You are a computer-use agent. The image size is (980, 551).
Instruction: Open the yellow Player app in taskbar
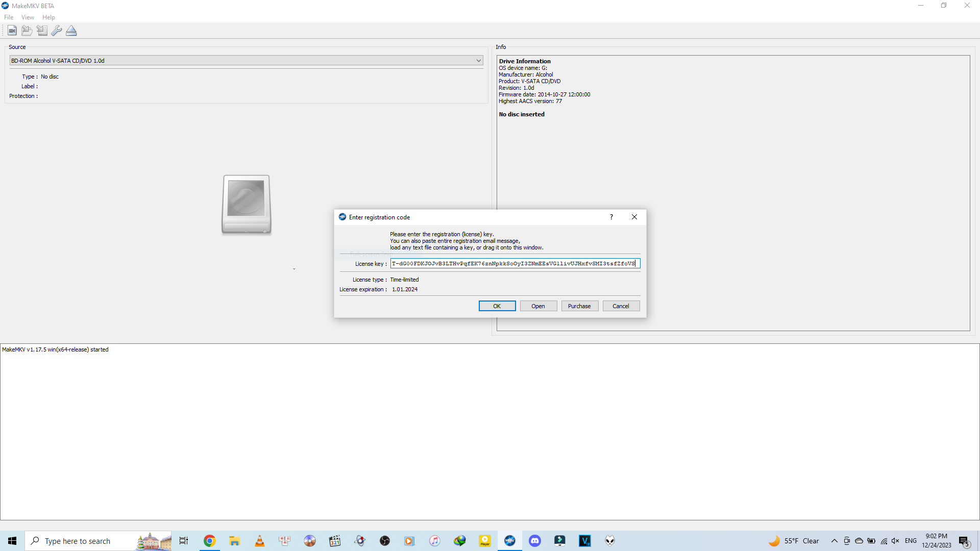pos(485,541)
